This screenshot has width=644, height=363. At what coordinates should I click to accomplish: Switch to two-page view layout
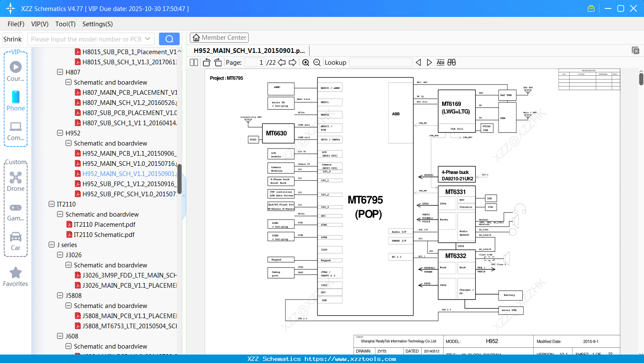pos(193,62)
